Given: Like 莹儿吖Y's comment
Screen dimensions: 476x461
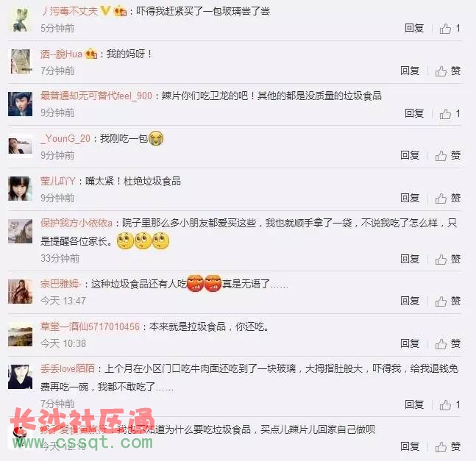Looking at the screenshot, I should (448, 198).
